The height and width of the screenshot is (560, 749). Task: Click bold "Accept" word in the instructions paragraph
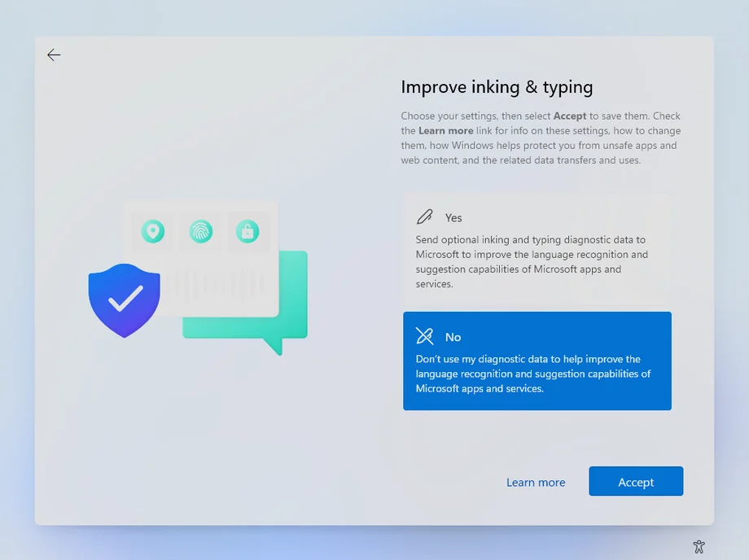tap(570, 116)
